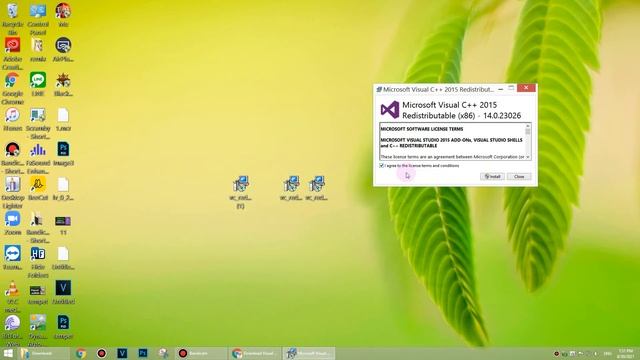Click the Visual Studio logo in installer
640x360 pixels.
click(x=390, y=110)
